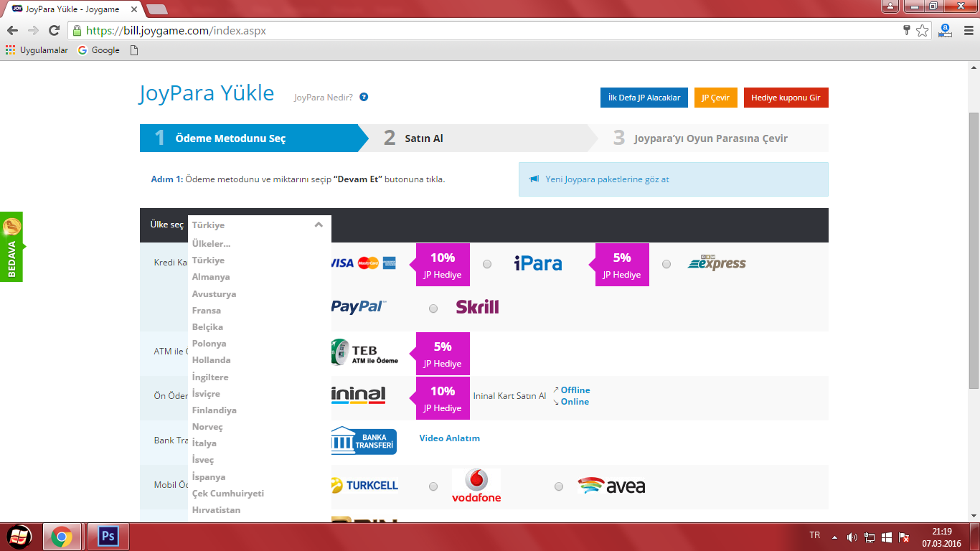This screenshot has height=551, width=980.
Task: Select the Avea radio button
Action: point(559,486)
